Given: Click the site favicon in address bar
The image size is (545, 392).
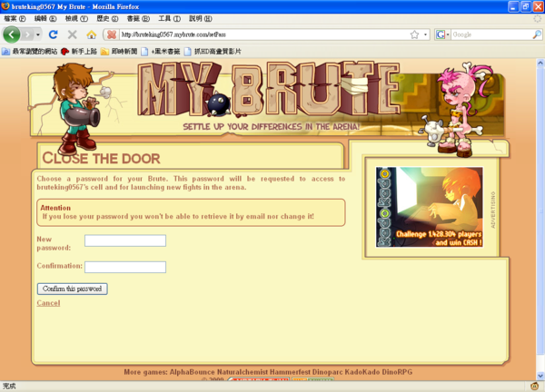Looking at the screenshot, I should (112, 34).
